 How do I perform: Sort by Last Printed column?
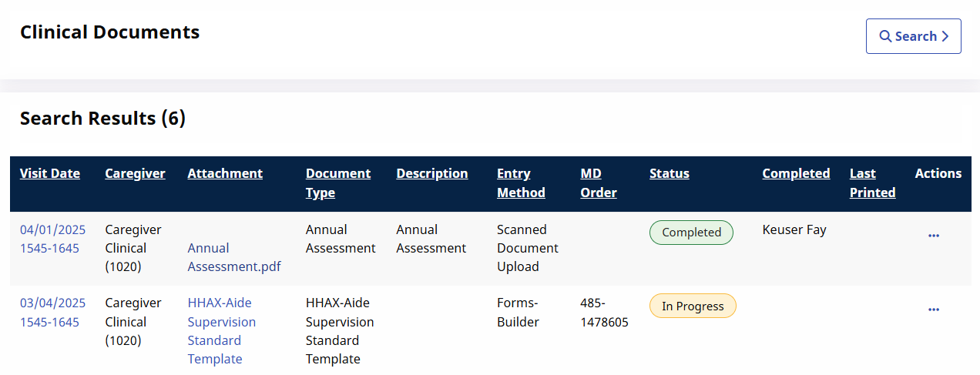[x=872, y=183]
